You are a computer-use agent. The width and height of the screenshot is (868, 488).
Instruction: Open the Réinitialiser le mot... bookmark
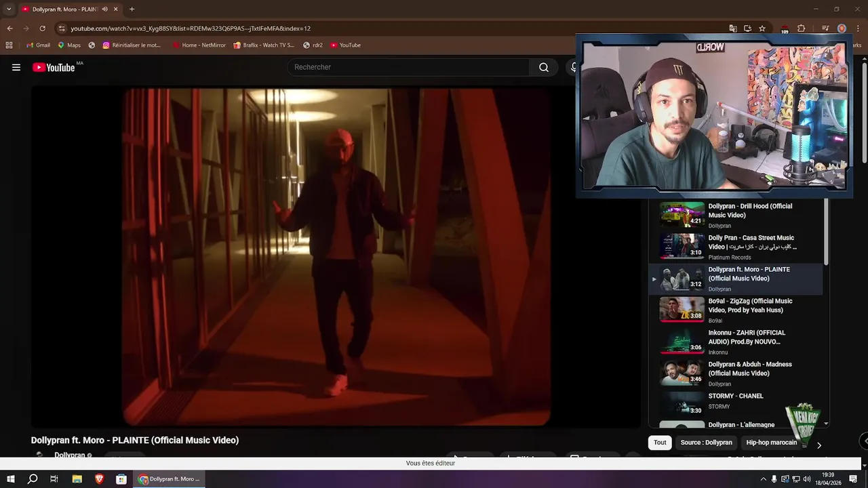tap(132, 45)
